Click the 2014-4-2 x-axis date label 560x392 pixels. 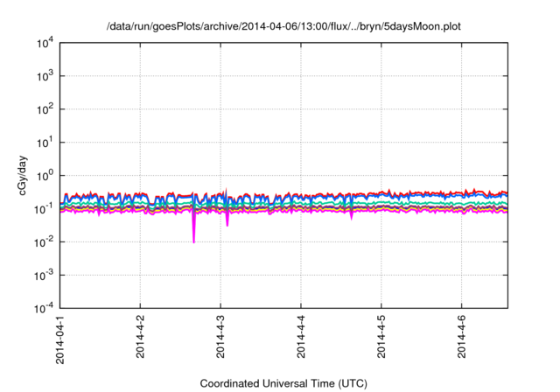pos(140,336)
